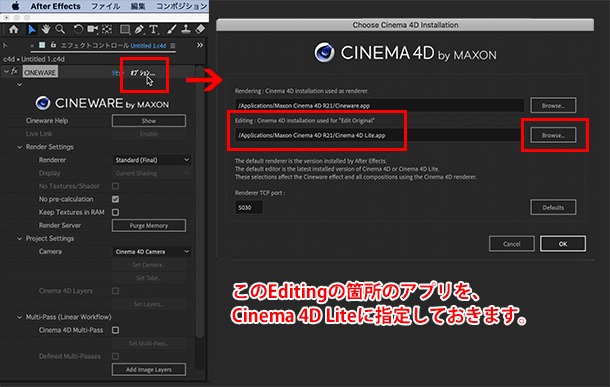Open the Home screen icon
610x387 pixels.
[14, 30]
